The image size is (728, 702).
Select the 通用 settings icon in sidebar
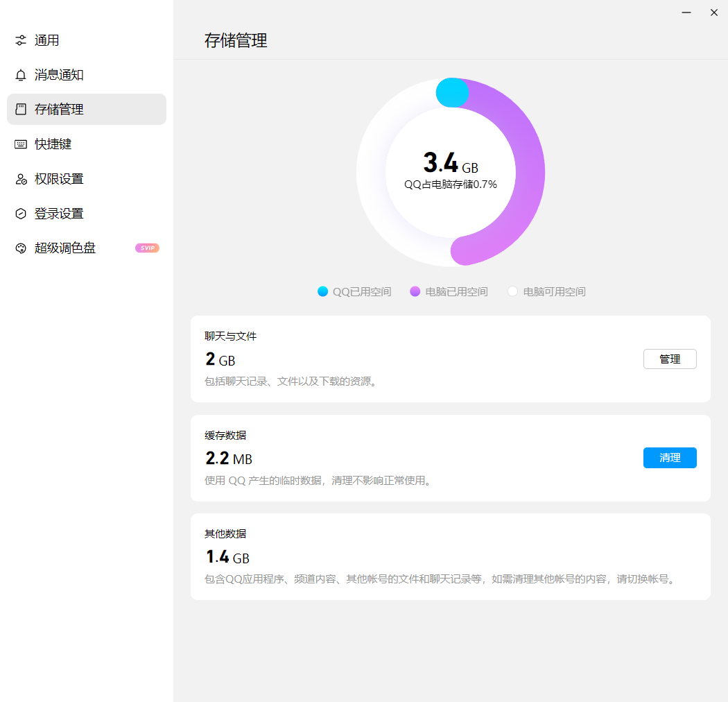19,40
